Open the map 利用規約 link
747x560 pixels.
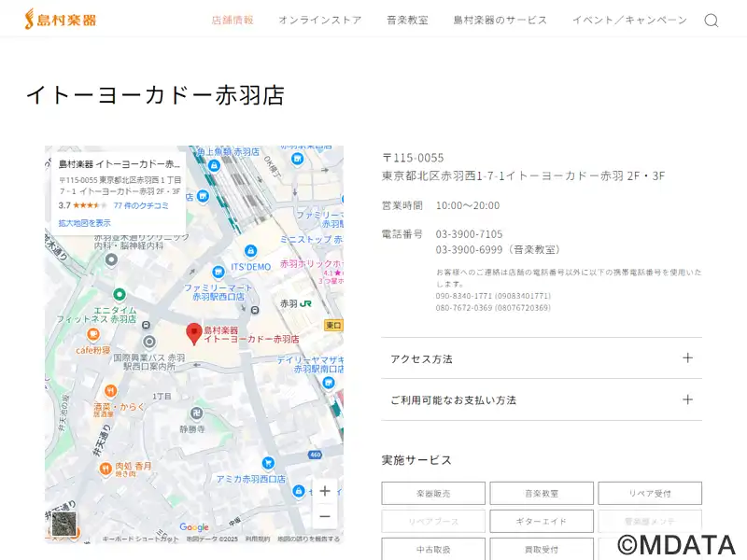click(258, 539)
